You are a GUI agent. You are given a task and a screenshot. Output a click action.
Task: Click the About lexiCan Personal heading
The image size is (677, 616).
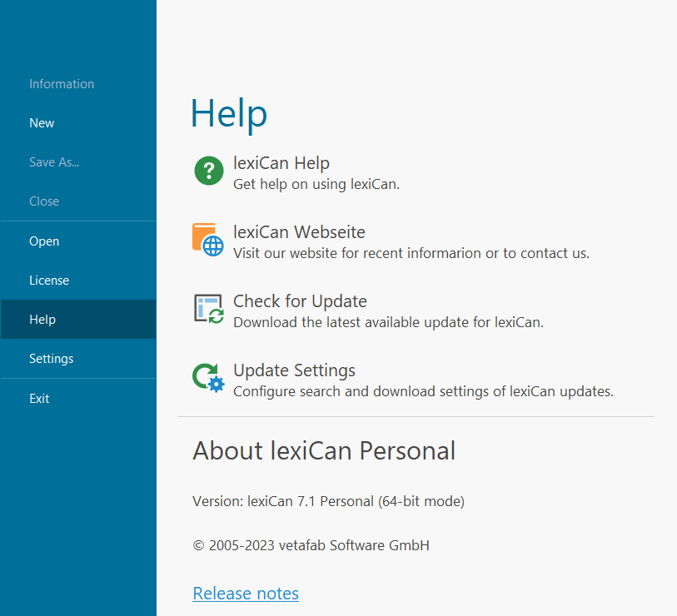pos(324,451)
